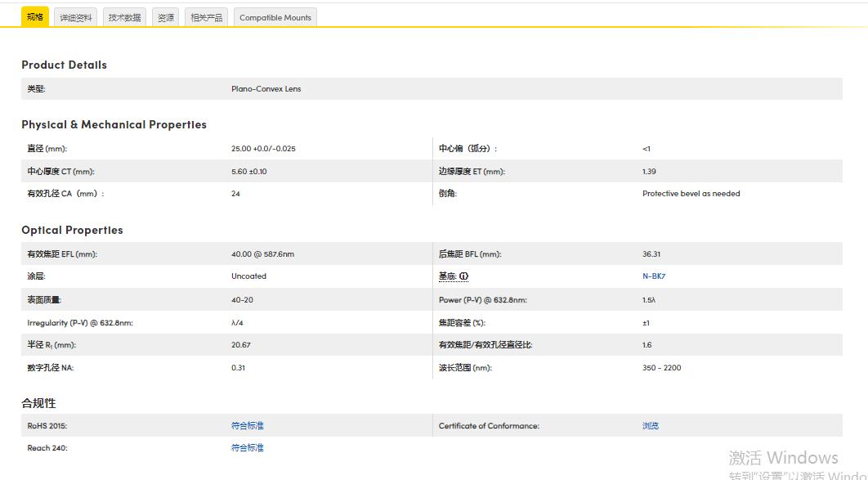
Task: Click the wavelength range value 350 - 2200
Action: pyautogui.click(x=661, y=368)
